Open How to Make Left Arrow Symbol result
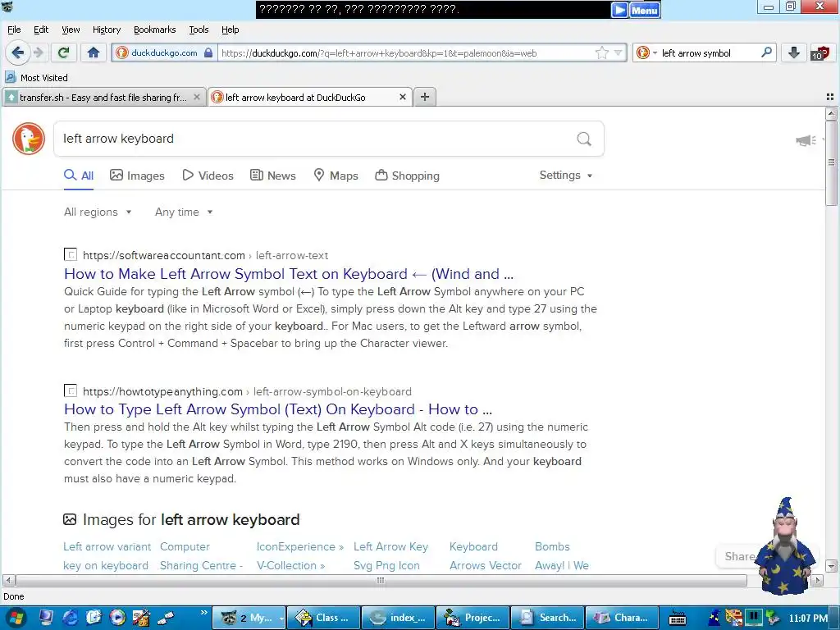Viewport: 840px width, 630px height. pos(289,274)
